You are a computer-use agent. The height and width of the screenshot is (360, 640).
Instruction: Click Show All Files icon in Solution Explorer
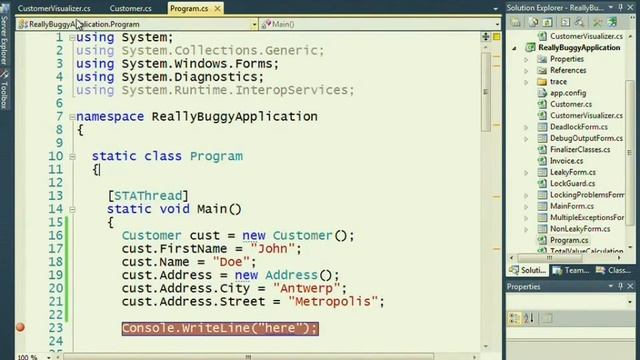click(533, 22)
